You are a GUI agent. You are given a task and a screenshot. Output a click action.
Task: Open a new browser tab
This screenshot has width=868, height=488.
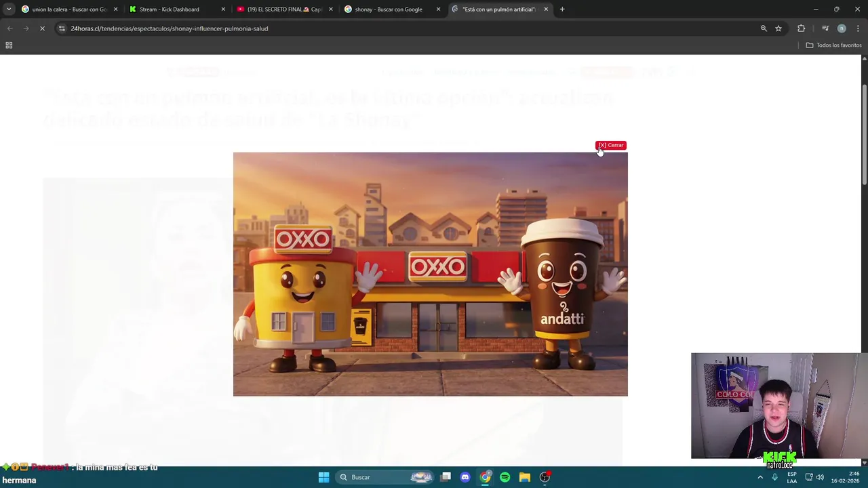pos(562,9)
